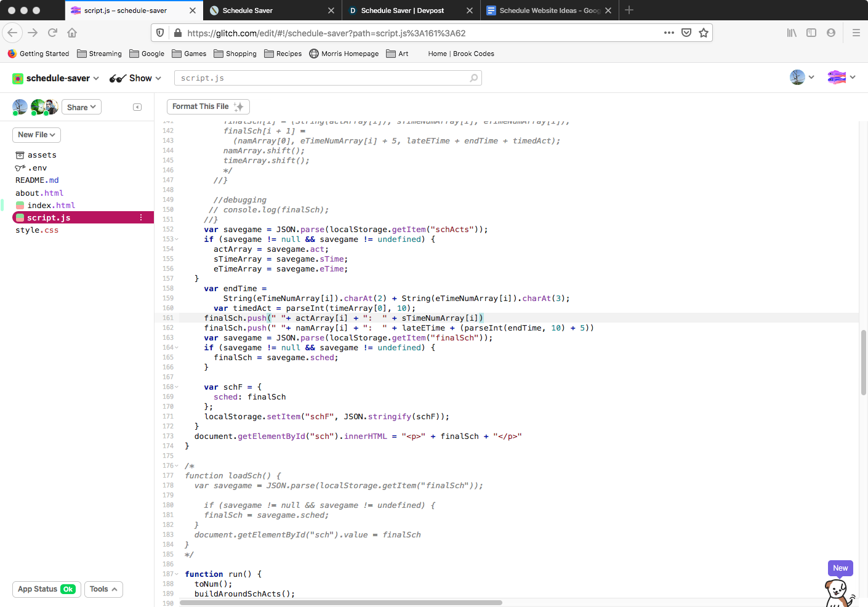The width and height of the screenshot is (868, 607).
Task: Click the horizontal scrollbar under the code
Action: 341,603
